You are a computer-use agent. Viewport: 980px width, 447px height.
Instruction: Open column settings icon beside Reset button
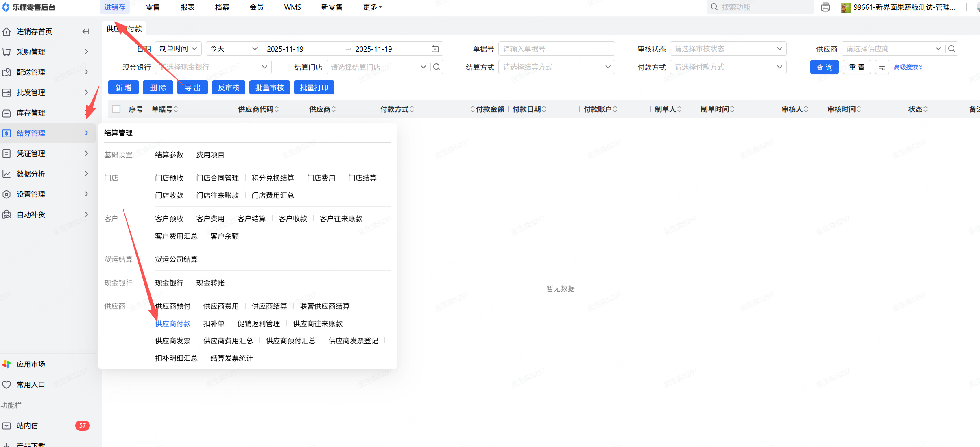coord(882,67)
